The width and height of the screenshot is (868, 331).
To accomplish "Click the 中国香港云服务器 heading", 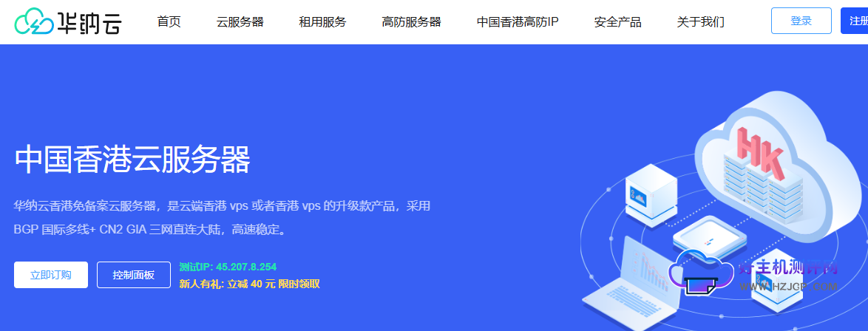I will [132, 160].
